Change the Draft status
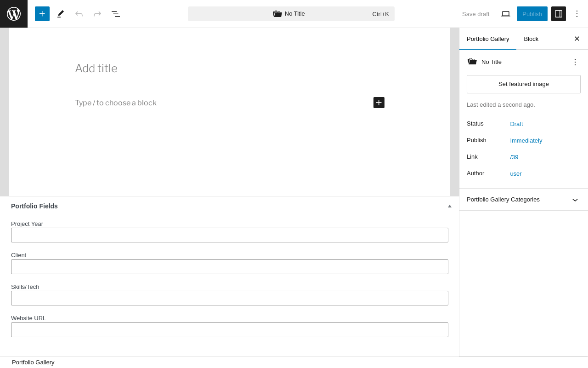588x368 pixels. 516,124
